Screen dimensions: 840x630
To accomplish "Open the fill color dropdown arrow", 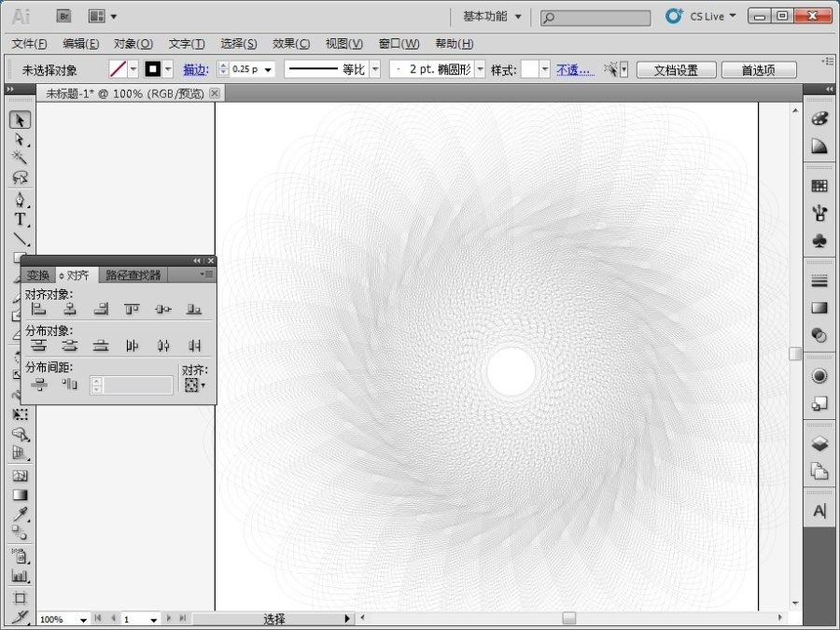I will pyautogui.click(x=133, y=69).
